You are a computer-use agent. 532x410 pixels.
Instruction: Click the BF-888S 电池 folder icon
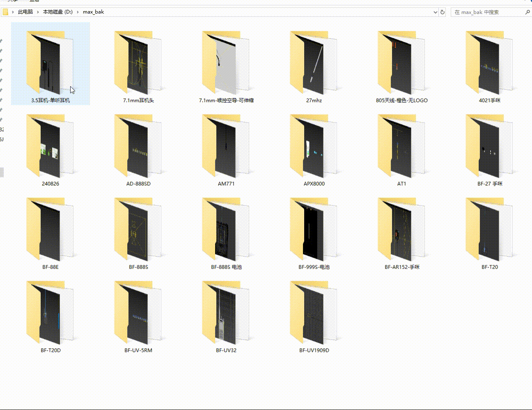(x=226, y=230)
